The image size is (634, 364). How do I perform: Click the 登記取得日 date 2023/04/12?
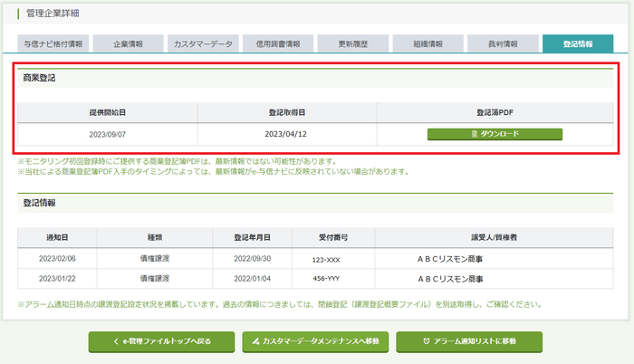pos(286,134)
